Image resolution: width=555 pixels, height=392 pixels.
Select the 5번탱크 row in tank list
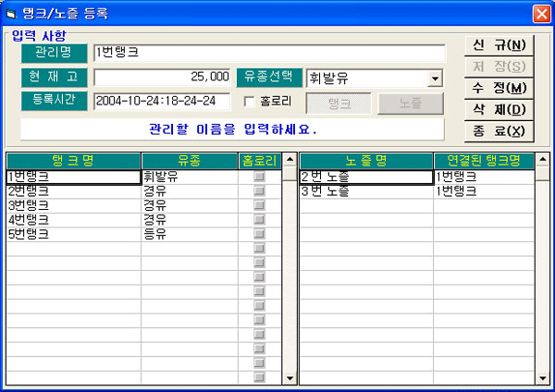(74, 235)
